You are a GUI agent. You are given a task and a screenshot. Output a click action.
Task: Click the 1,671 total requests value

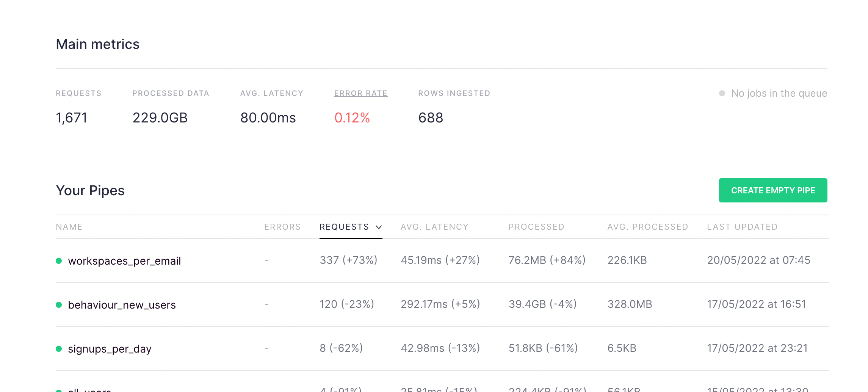point(72,118)
